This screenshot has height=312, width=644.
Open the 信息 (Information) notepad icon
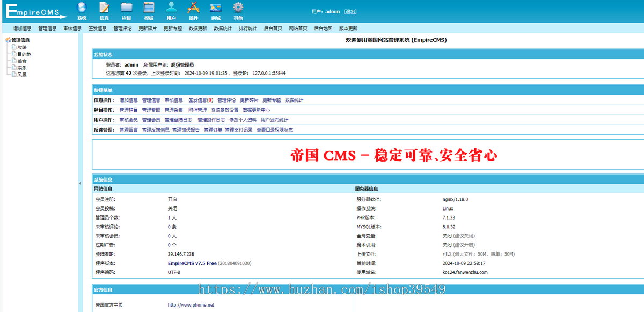click(104, 8)
